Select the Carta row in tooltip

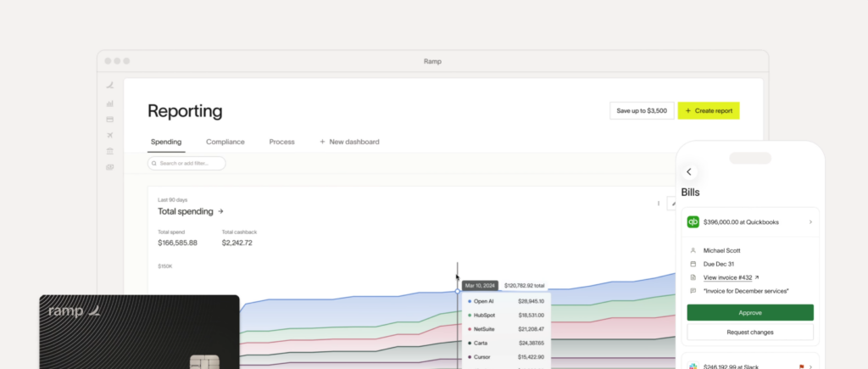[x=506, y=343]
